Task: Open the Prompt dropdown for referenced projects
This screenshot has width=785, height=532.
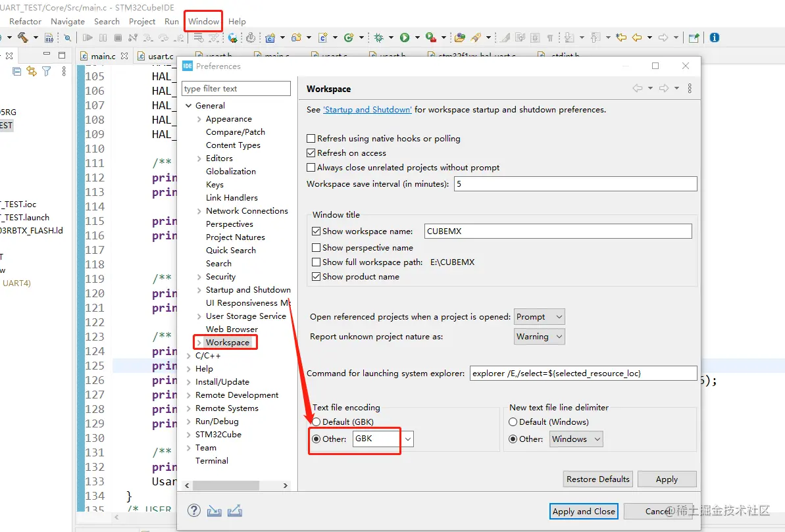Action: [x=540, y=317]
